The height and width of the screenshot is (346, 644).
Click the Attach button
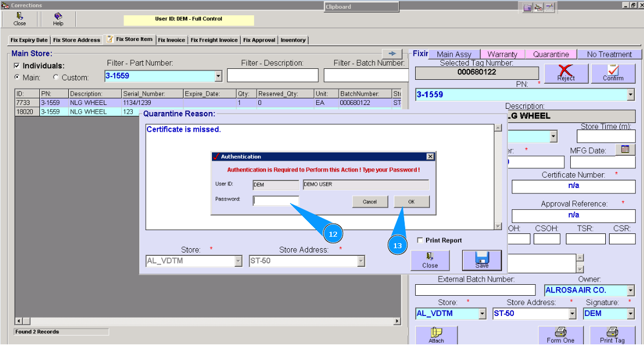(436, 335)
